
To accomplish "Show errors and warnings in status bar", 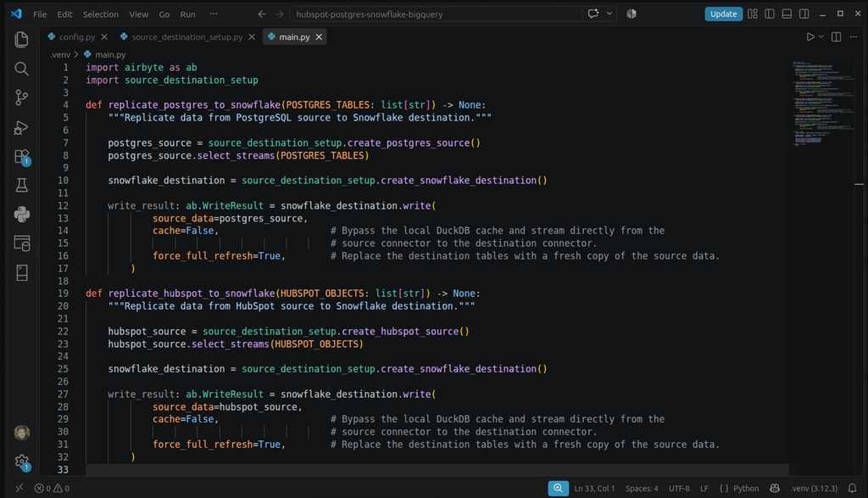I will click(x=52, y=488).
